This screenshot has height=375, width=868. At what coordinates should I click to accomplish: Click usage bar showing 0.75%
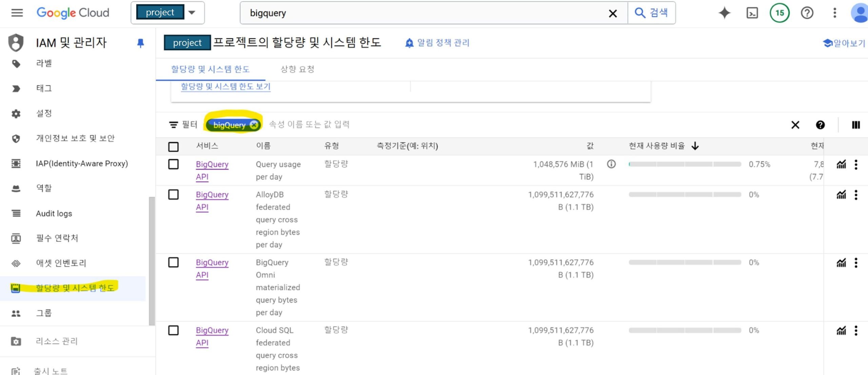pyautogui.click(x=685, y=164)
